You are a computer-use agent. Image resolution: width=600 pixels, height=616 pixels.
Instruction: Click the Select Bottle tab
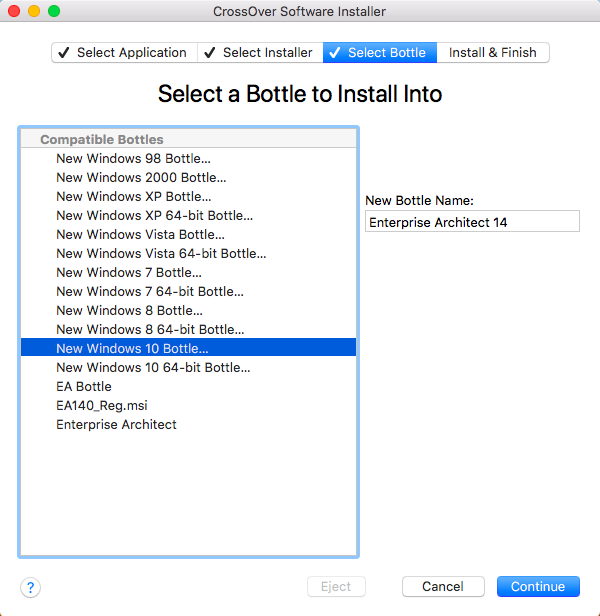click(x=379, y=53)
